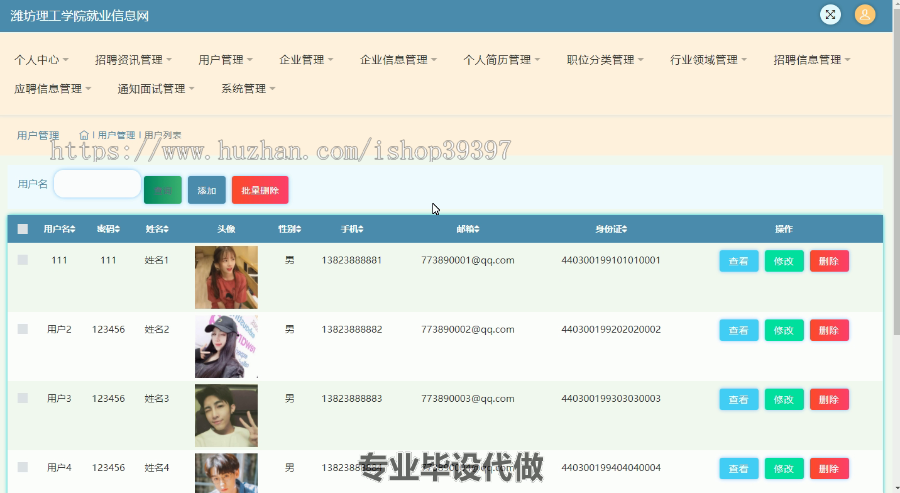900x493 pixels.
Task: Click 修改 for user 111
Action: [x=784, y=261]
